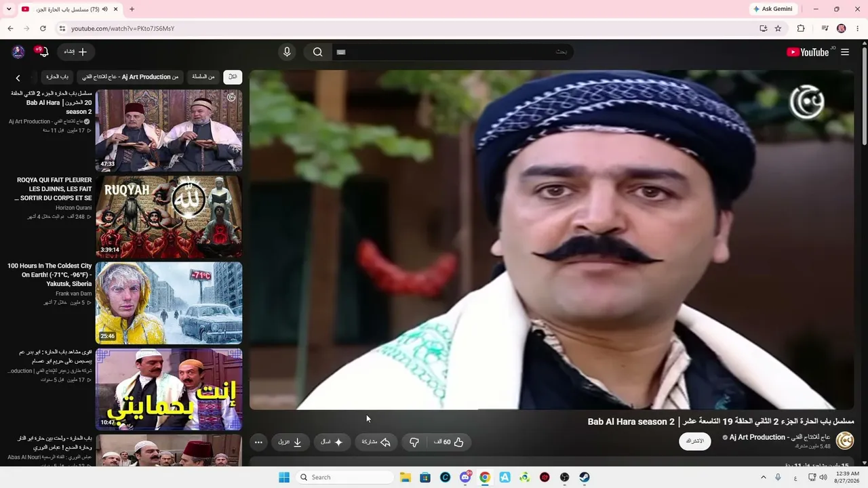This screenshot has height=488, width=868.
Task: Click the إنشاء create button
Action: pos(76,52)
